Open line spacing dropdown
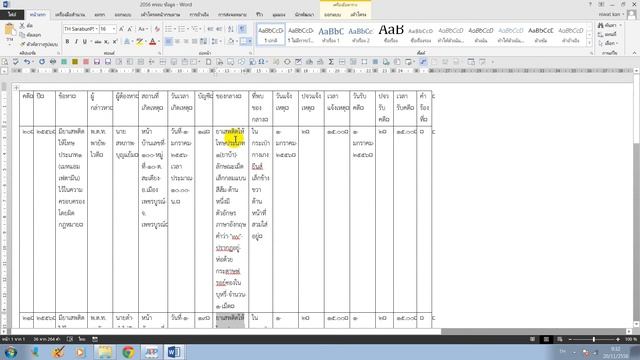This screenshot has width=640, height=360. (x=216, y=42)
